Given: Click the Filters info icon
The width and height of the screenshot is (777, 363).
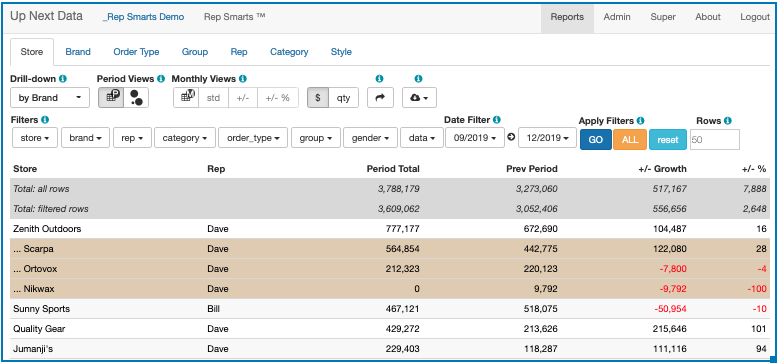Looking at the screenshot, I should click(45, 120).
